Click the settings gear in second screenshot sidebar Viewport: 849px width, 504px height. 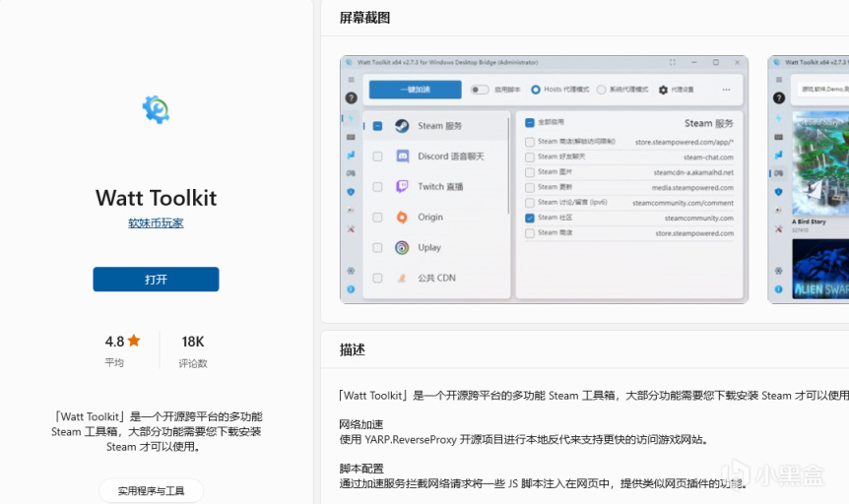(779, 271)
